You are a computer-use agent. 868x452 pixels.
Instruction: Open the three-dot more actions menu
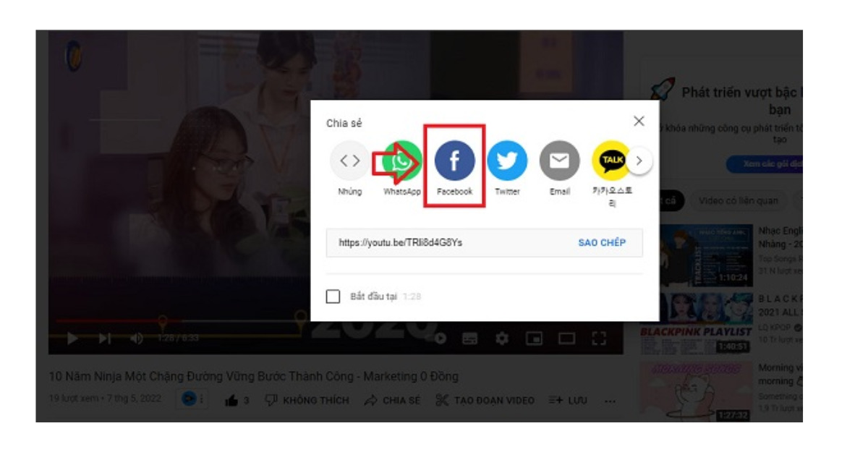(x=610, y=401)
